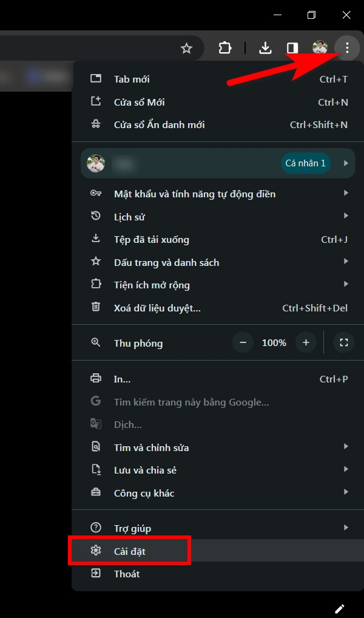364x618 pixels.
Task: Bookmark the page using the star icon
Action: pyautogui.click(x=186, y=47)
